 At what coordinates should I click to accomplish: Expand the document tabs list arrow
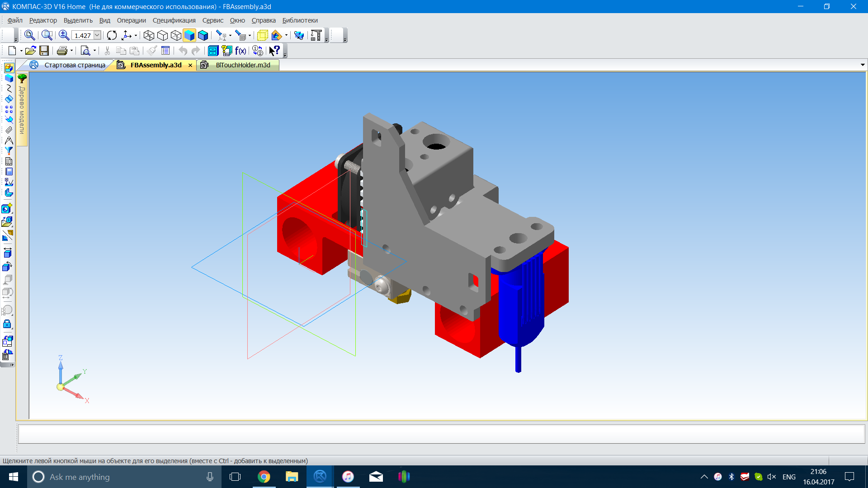click(x=863, y=65)
